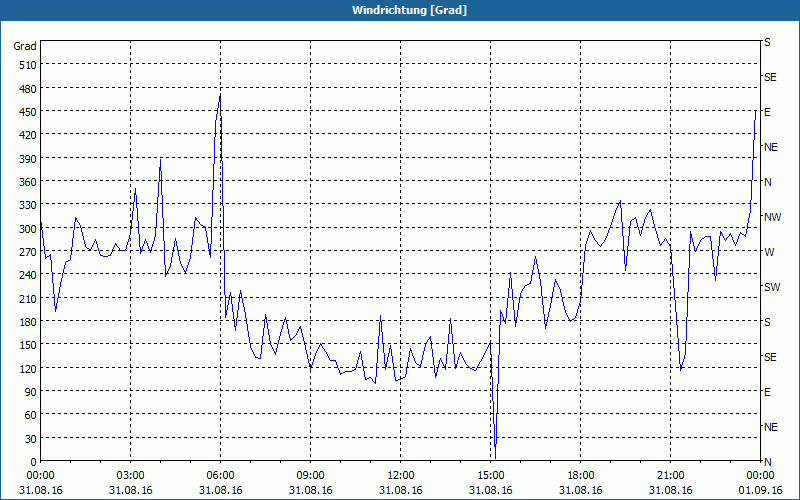800x500 pixels.
Task: Select the 330 y-axis value
Action: click(x=28, y=205)
